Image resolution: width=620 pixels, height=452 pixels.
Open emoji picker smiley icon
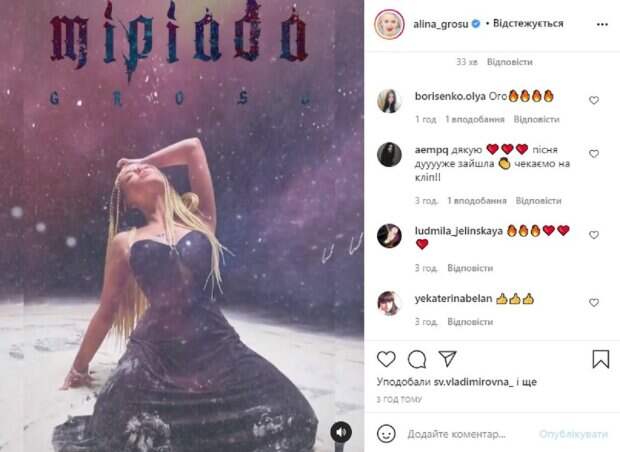tap(386, 434)
